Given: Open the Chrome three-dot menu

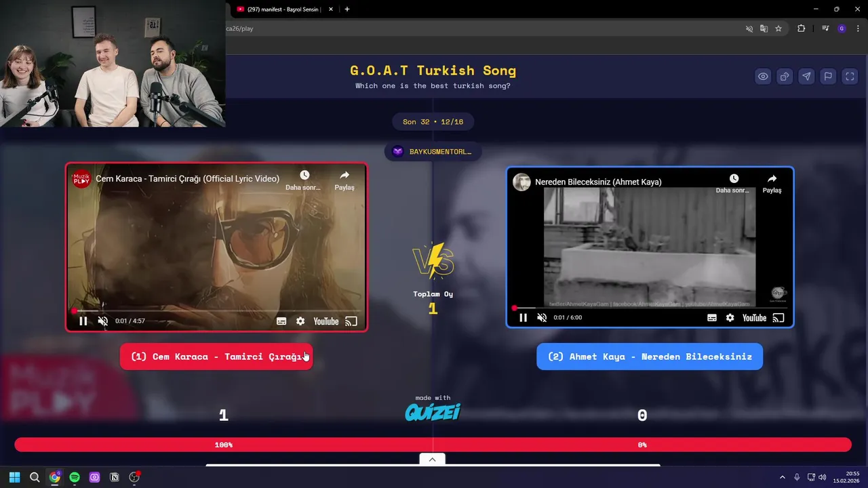Looking at the screenshot, I should (858, 28).
